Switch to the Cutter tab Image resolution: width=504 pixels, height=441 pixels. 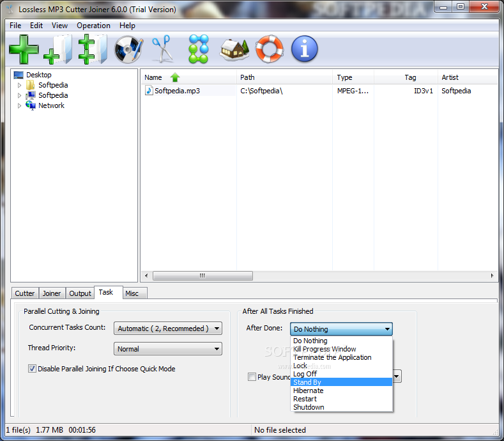click(25, 293)
